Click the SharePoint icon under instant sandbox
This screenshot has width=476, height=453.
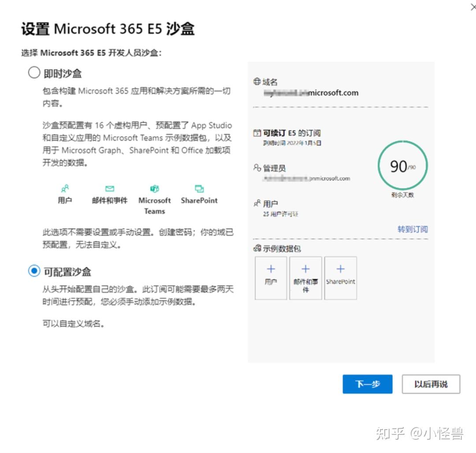pyautogui.click(x=199, y=189)
